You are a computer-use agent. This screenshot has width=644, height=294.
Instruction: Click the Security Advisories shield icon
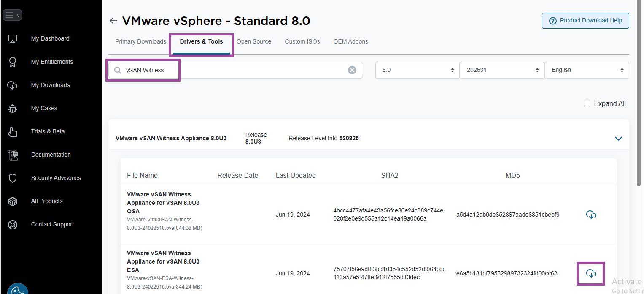pos(13,178)
